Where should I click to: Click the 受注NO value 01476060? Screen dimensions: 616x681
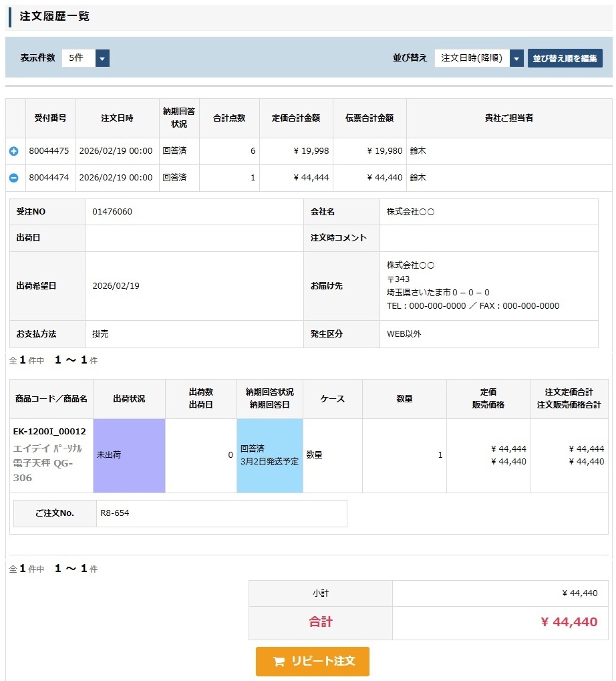point(112,212)
